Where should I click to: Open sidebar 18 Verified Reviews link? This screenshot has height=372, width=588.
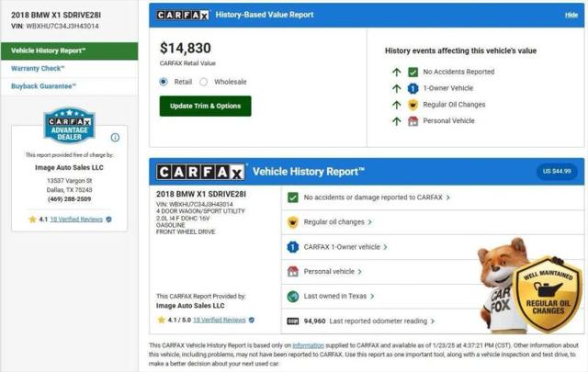point(76,220)
